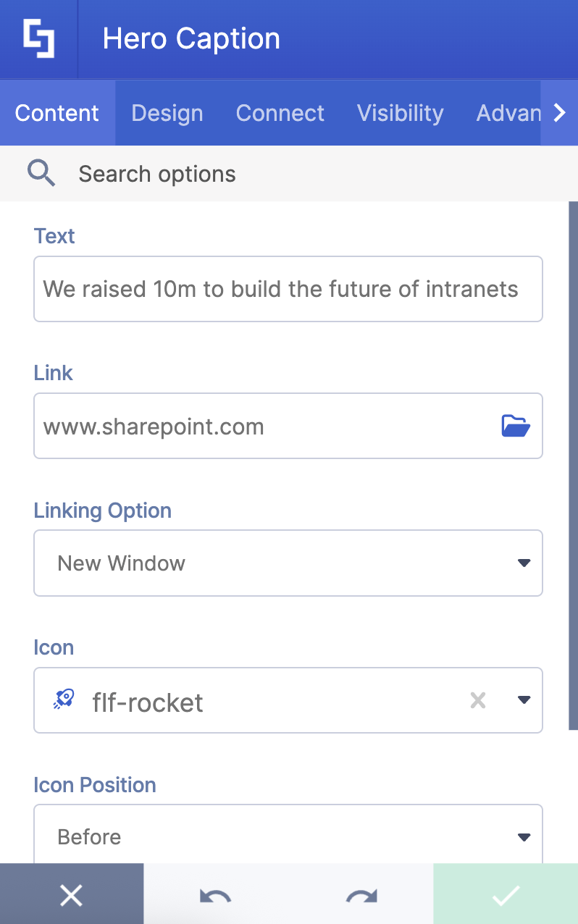
Task: Click the caption Text input field
Action: (288, 288)
